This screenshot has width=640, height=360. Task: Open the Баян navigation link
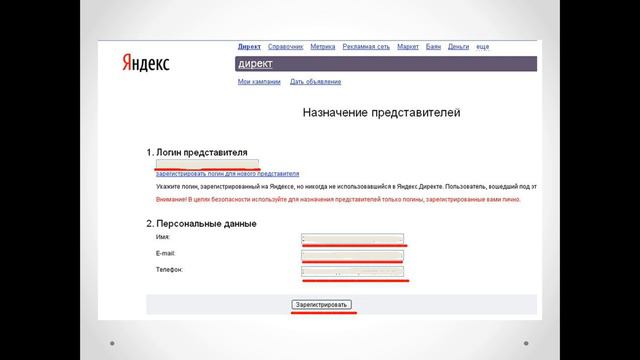pyautogui.click(x=433, y=47)
